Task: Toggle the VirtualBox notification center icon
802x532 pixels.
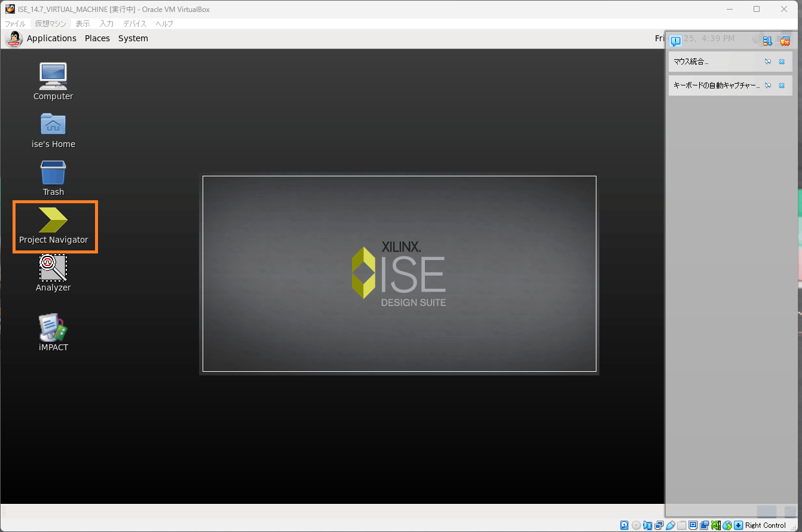Action: pyautogui.click(x=676, y=41)
